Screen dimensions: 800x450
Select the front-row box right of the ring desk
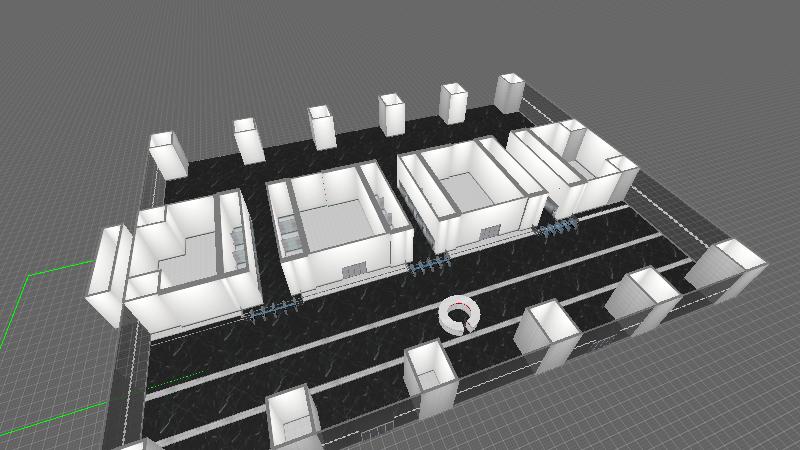click(548, 335)
